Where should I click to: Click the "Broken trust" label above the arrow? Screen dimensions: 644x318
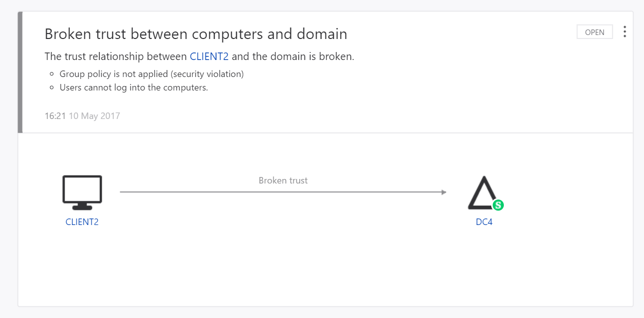point(283,180)
